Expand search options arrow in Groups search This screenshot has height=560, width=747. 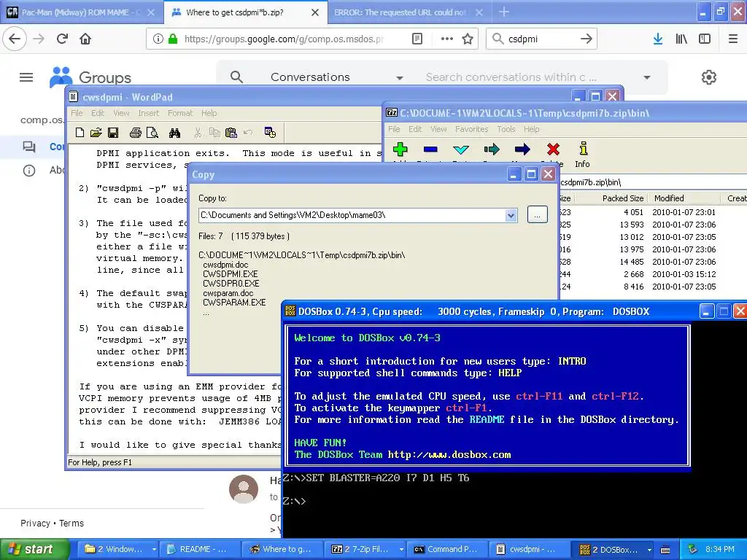[x=647, y=77]
